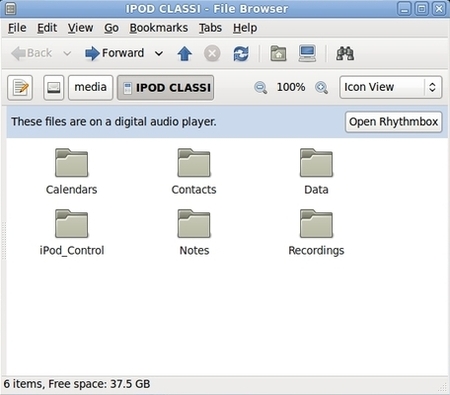Click the Open Rhythmbox button
The width and height of the screenshot is (450, 395).
(x=393, y=122)
